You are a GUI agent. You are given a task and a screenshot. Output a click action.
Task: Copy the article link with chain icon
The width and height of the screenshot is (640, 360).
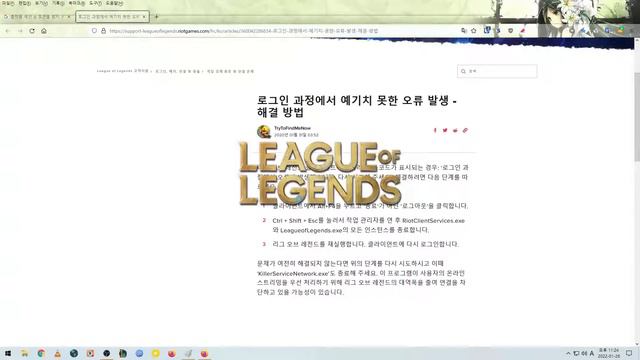tap(465, 130)
